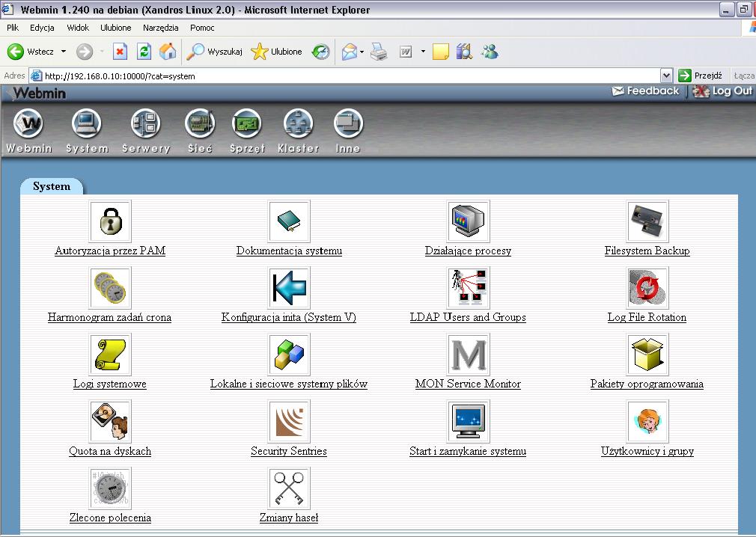Open the Logi systemowe text link
The width and height of the screenshot is (756, 537).
(110, 384)
